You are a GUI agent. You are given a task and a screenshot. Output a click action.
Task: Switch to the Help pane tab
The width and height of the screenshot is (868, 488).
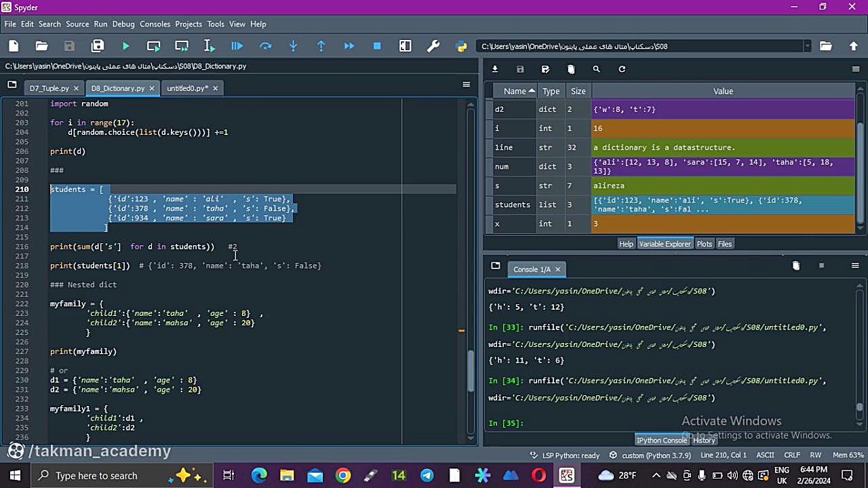(626, 244)
